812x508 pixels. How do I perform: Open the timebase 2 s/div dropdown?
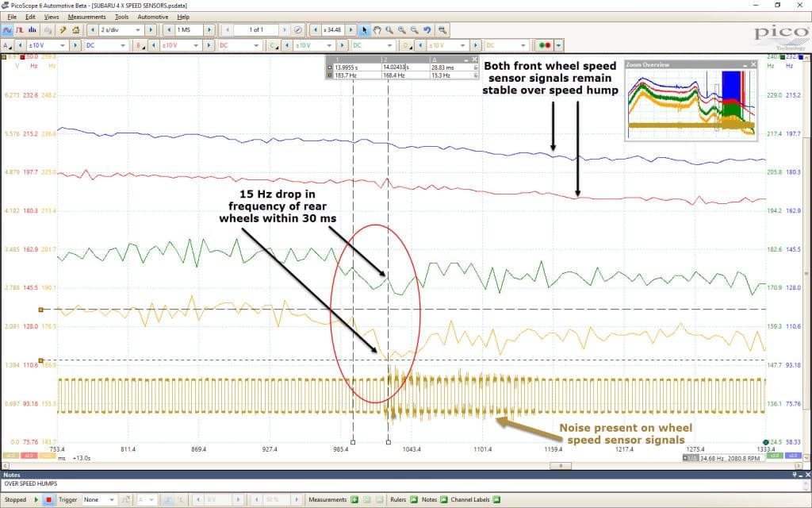click(137, 30)
